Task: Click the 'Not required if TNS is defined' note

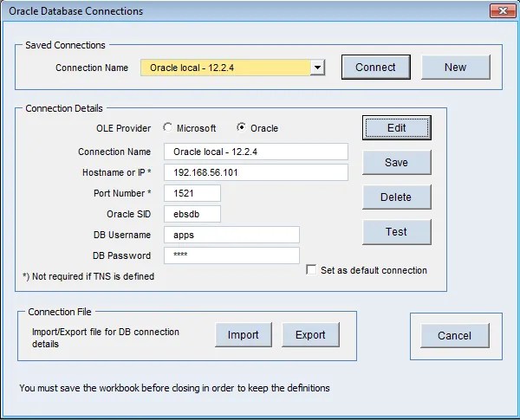Action: click(88, 276)
